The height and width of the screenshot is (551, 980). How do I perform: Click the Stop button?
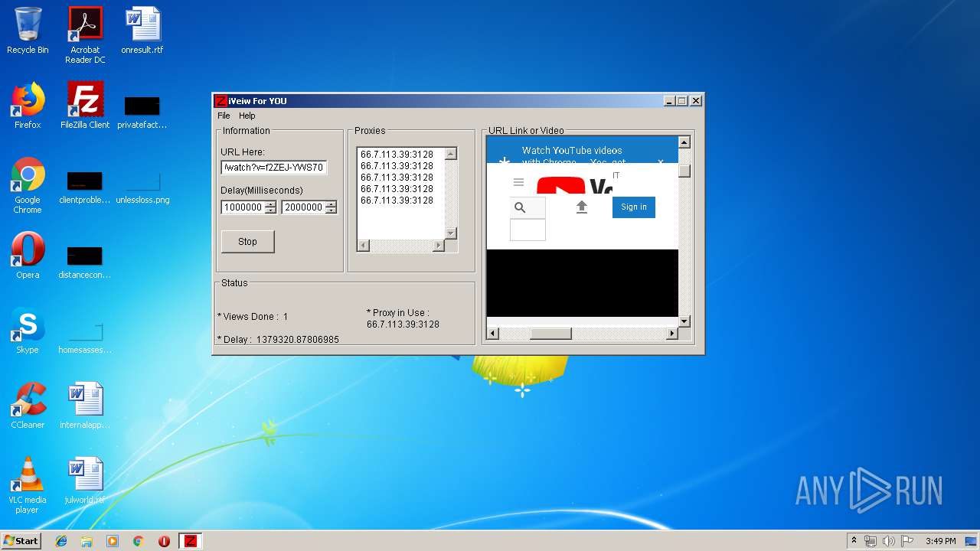[x=247, y=241]
